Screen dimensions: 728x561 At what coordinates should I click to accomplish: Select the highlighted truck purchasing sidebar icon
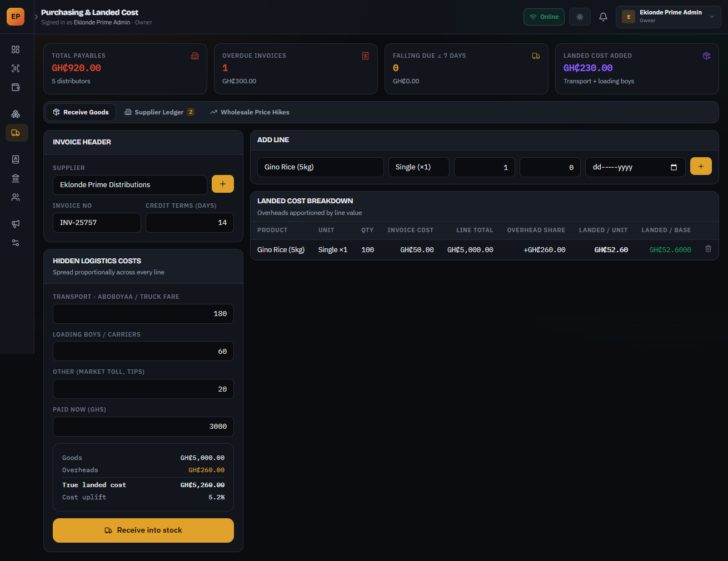[x=17, y=133]
